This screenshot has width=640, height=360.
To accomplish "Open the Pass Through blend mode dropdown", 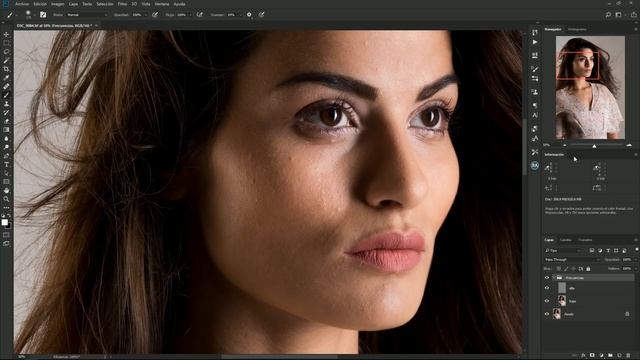I will coord(572,260).
